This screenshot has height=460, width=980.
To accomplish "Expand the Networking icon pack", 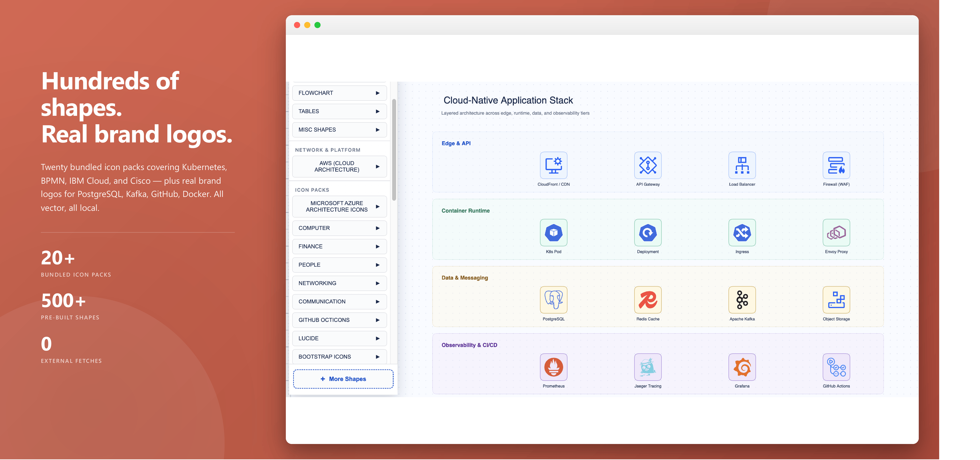I will point(339,283).
